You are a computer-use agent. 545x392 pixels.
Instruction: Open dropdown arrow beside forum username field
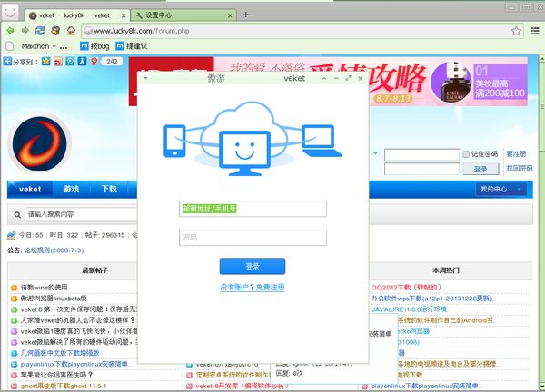pos(375,153)
